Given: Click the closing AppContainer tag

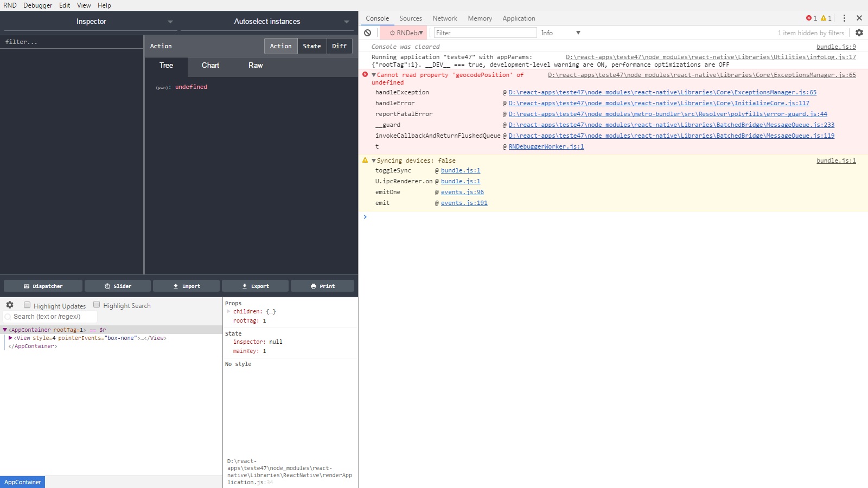Looking at the screenshot, I should coord(33,346).
